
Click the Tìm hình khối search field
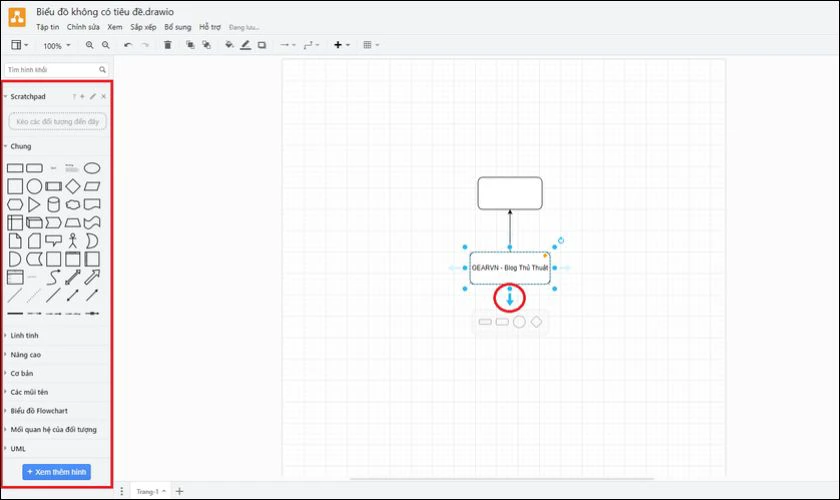[56, 70]
